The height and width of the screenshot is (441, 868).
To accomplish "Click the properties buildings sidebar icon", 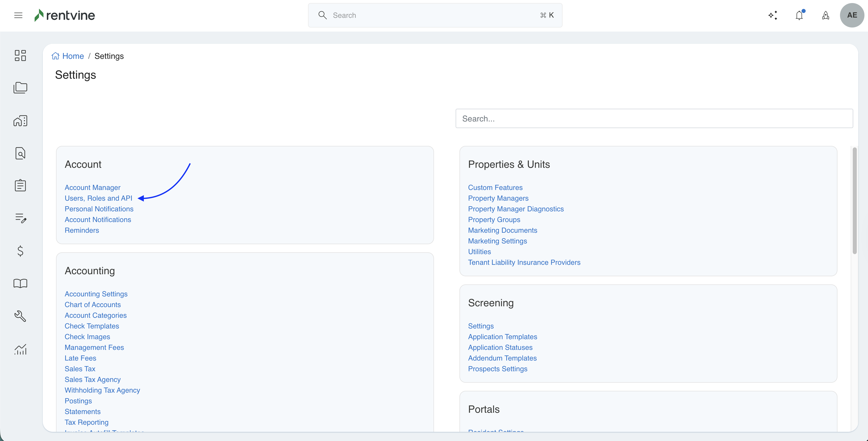I will point(20,120).
